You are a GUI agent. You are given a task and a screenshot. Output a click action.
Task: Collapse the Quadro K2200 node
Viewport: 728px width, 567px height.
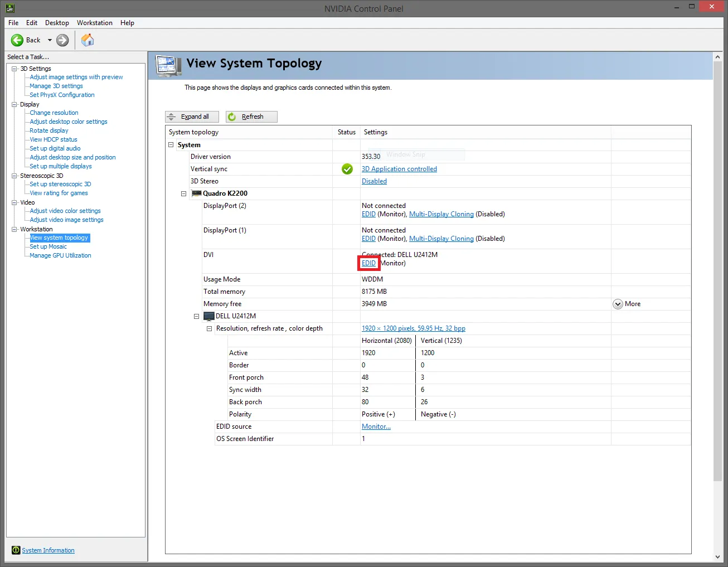(183, 194)
